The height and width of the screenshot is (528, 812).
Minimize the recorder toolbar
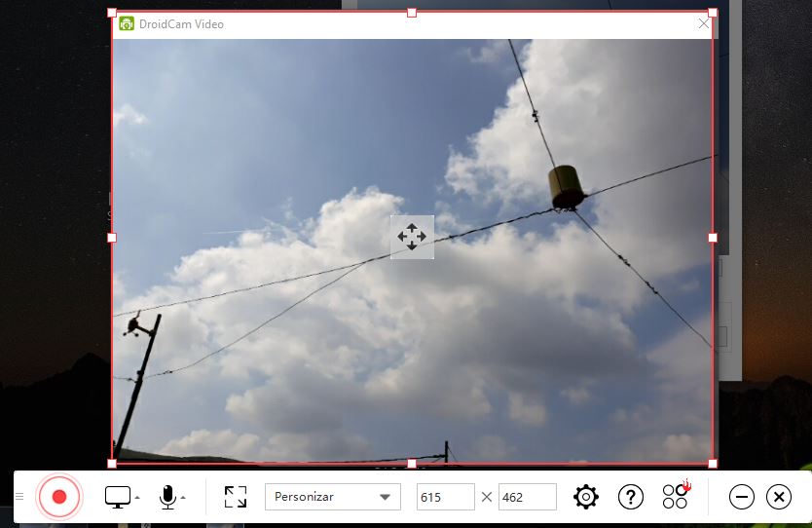coord(742,497)
